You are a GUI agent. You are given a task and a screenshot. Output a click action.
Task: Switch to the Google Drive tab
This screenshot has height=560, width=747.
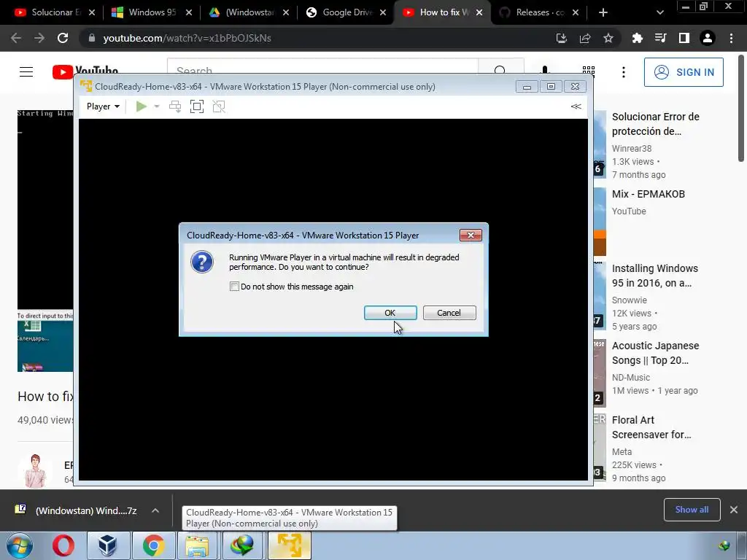pyautogui.click(x=347, y=12)
